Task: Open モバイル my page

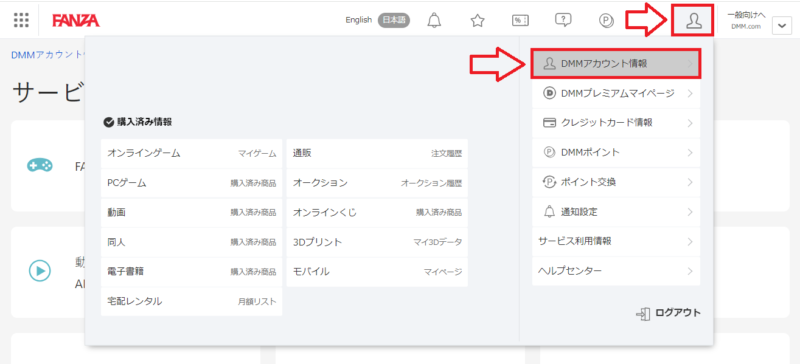Action: 377,272
